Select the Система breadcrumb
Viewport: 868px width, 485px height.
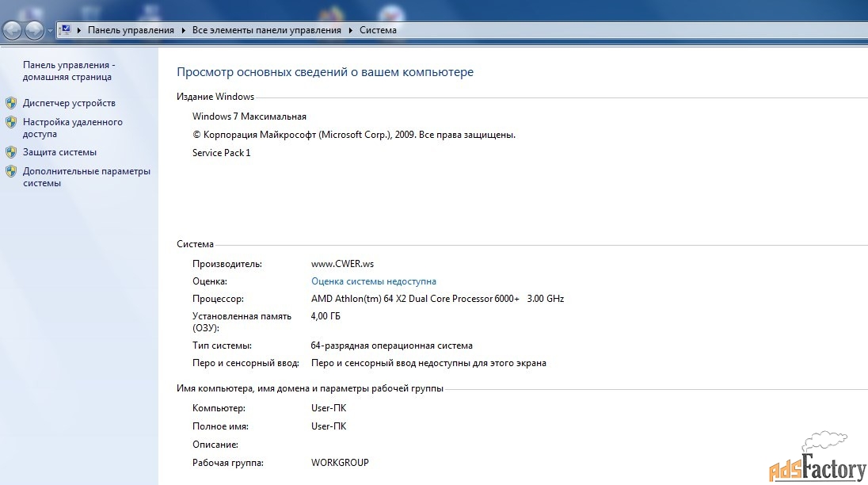(x=378, y=30)
